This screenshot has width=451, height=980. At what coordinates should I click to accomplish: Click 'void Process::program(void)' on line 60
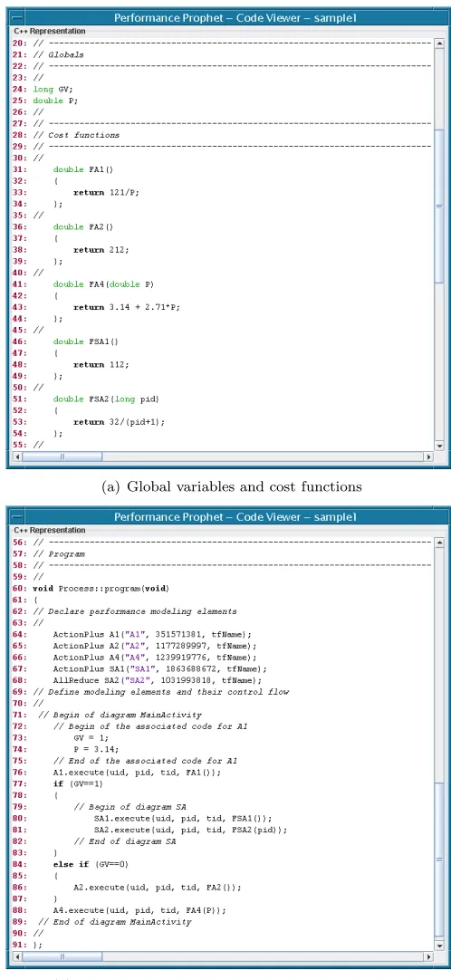click(101, 588)
